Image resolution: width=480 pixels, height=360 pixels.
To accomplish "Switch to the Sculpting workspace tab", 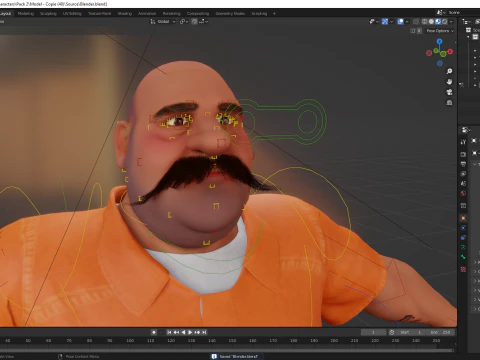I will (x=48, y=14).
